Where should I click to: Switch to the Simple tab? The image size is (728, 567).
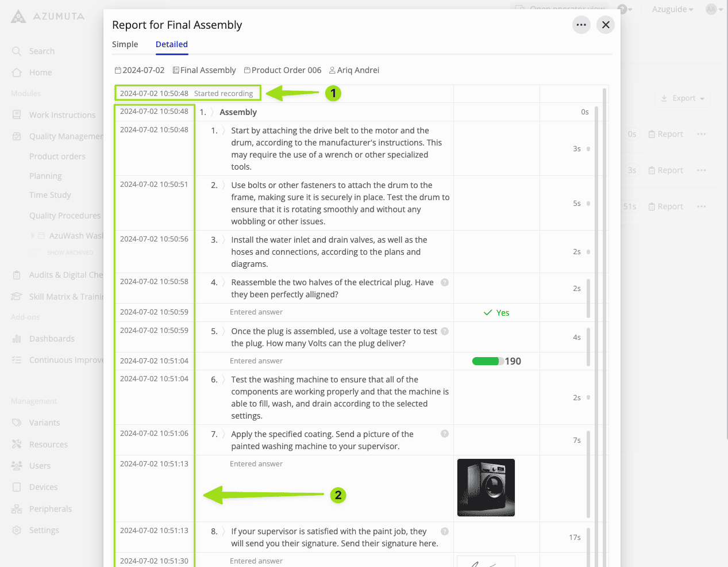pos(125,44)
